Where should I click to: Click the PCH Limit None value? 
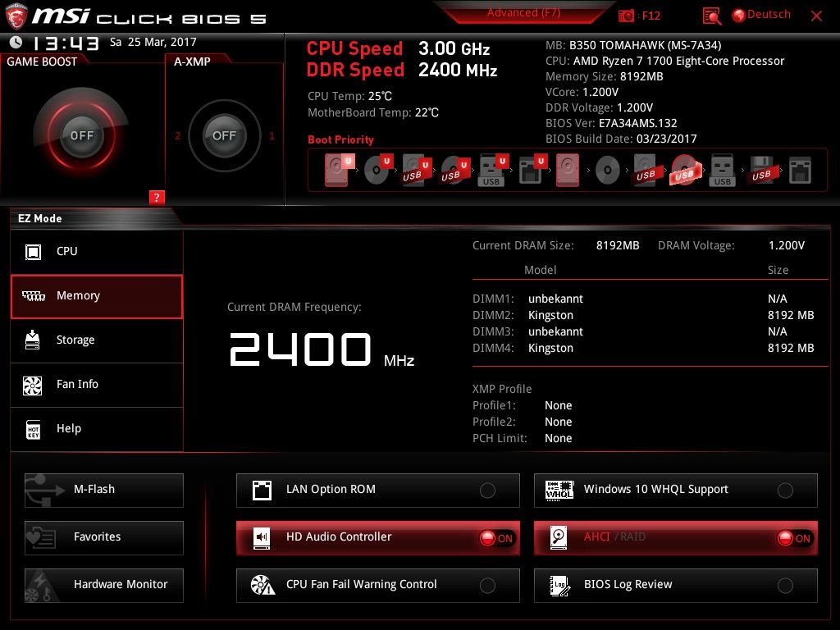(558, 438)
